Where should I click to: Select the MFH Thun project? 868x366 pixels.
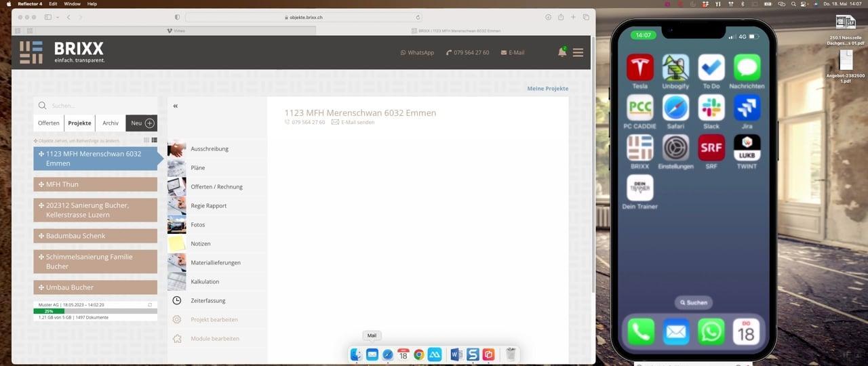click(96, 184)
